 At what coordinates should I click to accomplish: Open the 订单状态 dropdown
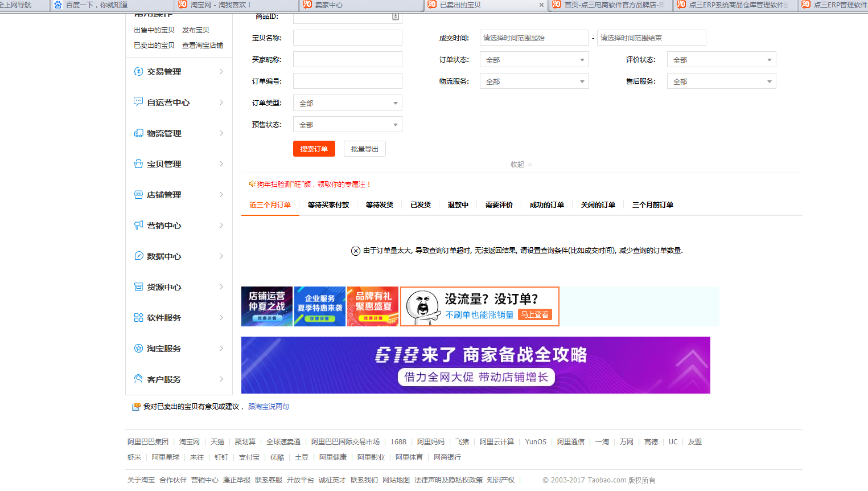tap(534, 60)
